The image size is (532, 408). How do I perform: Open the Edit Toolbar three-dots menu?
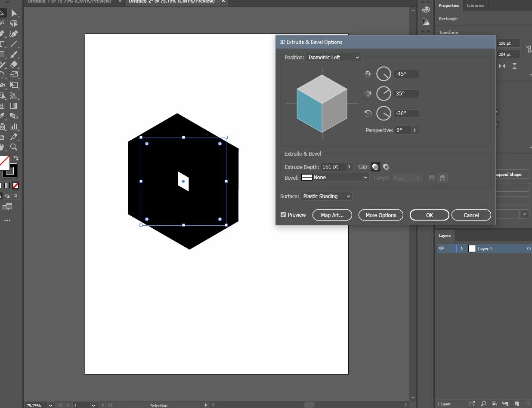point(7,221)
